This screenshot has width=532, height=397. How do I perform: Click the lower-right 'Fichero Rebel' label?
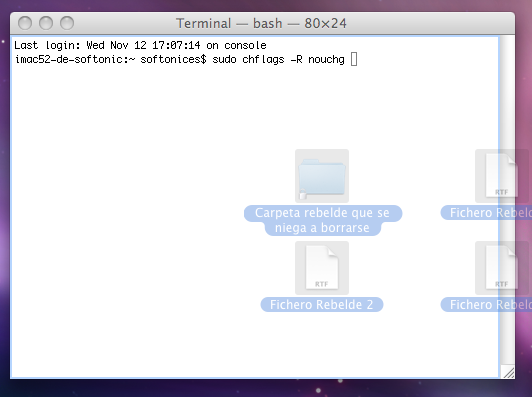[x=486, y=304]
